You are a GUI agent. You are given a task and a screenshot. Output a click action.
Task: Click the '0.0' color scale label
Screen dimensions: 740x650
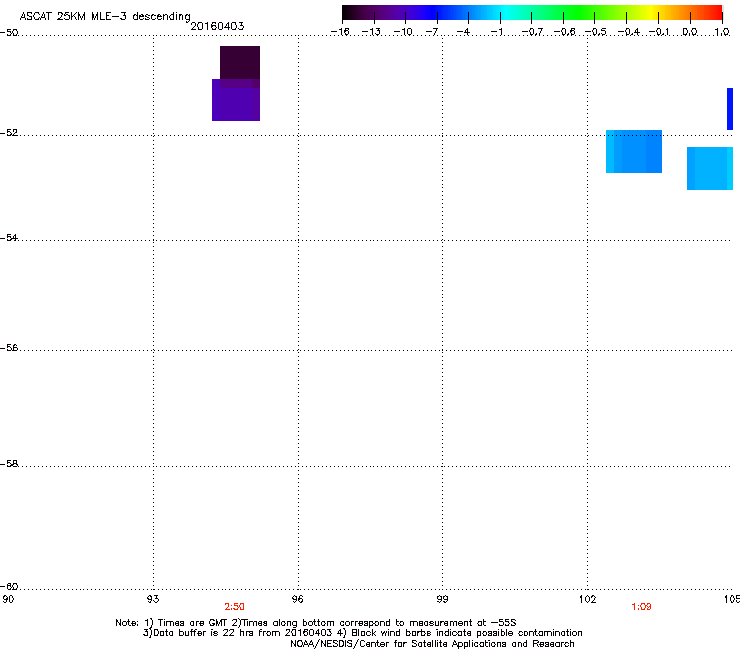point(690,32)
